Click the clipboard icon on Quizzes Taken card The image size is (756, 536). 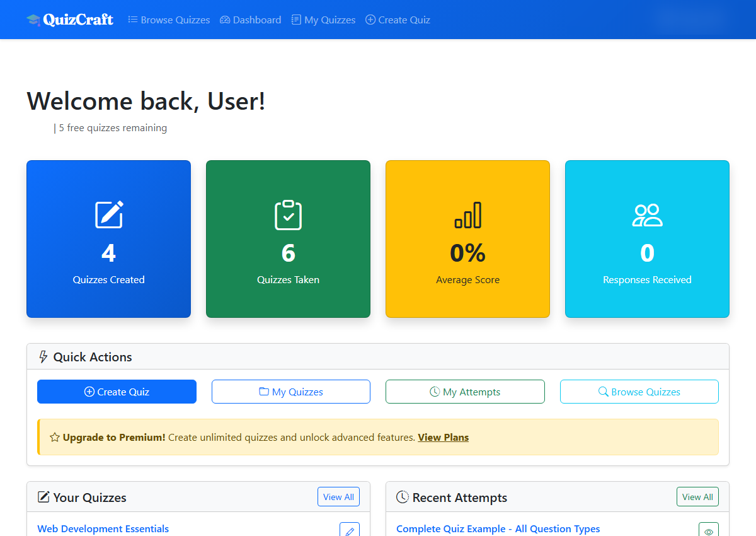288,215
